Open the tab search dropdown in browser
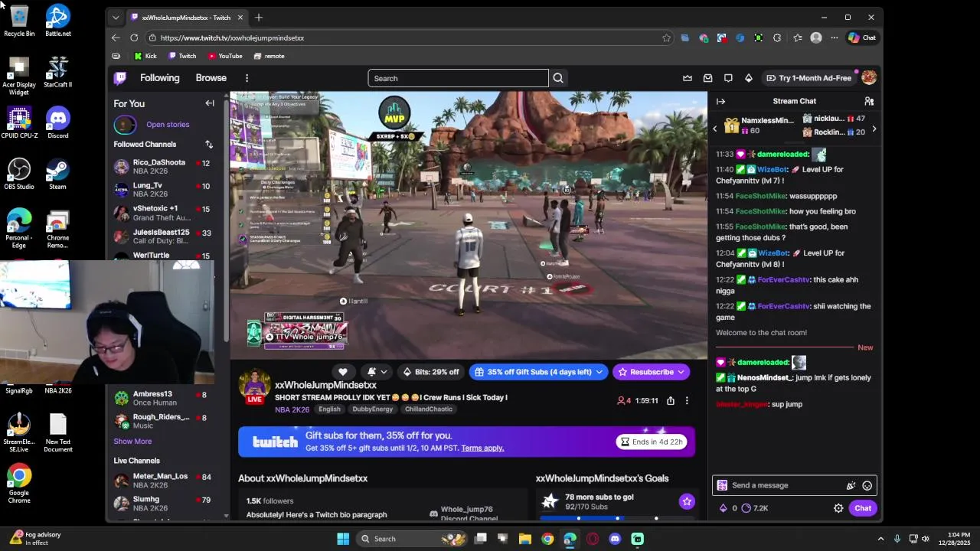This screenshot has height=551, width=980. click(116, 17)
